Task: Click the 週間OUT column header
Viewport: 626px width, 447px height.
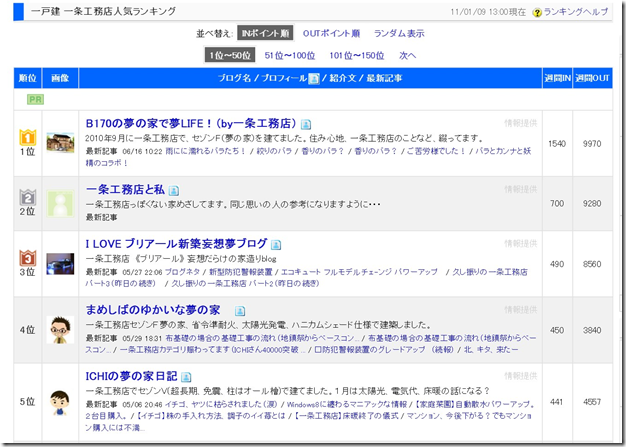Action: 592,78
